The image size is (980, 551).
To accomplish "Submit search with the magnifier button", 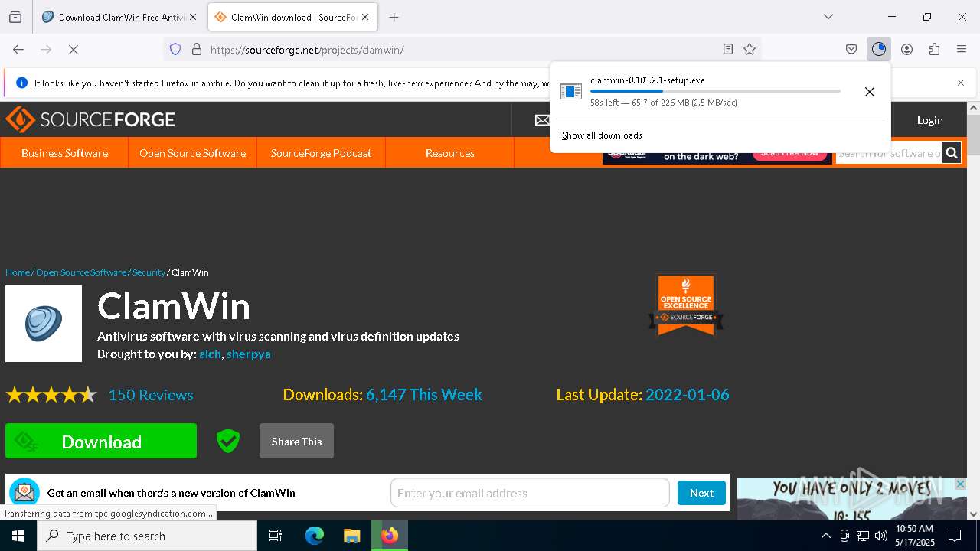I will click(x=952, y=153).
